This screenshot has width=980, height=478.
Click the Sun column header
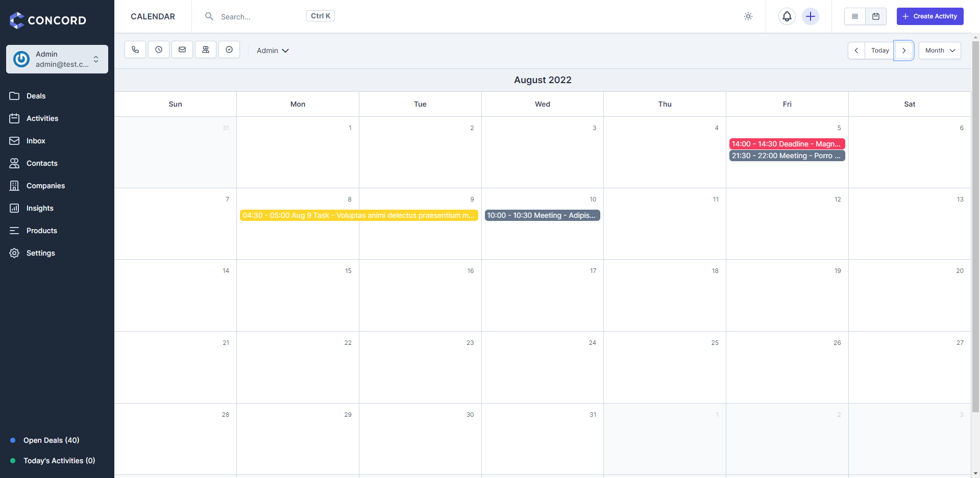click(175, 104)
